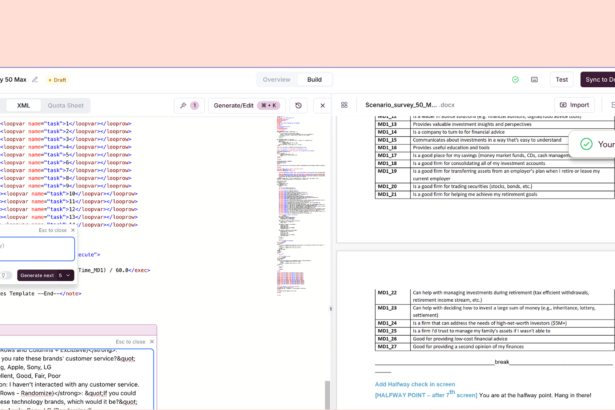Open the preview screen icon beside Test
Screen dimensions: 615x410
tap(534, 80)
